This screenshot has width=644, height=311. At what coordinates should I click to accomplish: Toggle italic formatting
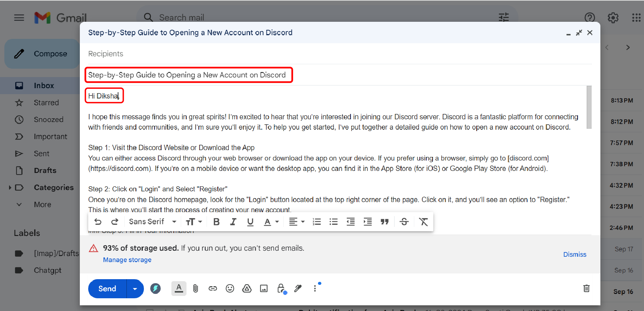coord(233,222)
